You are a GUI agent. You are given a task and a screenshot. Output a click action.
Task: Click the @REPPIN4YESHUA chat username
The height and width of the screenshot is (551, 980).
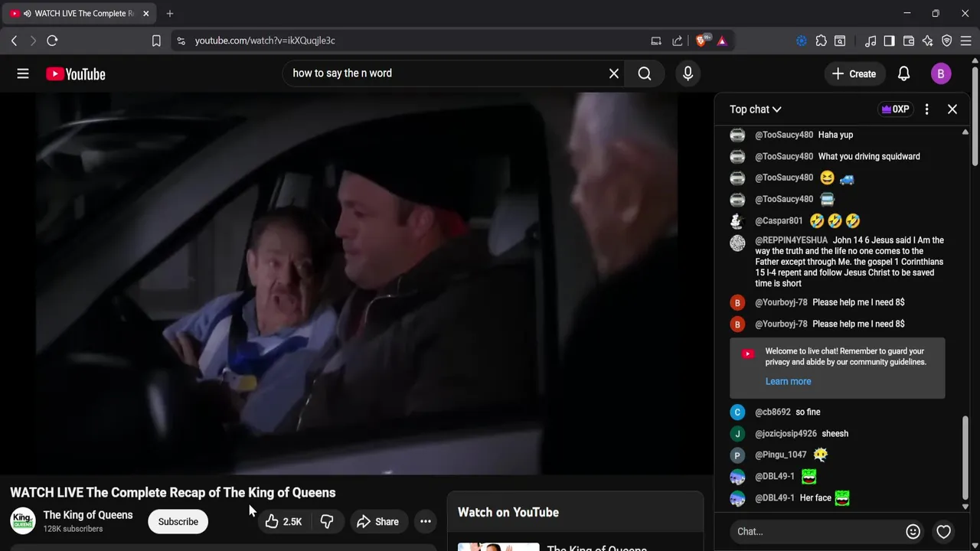(792, 240)
